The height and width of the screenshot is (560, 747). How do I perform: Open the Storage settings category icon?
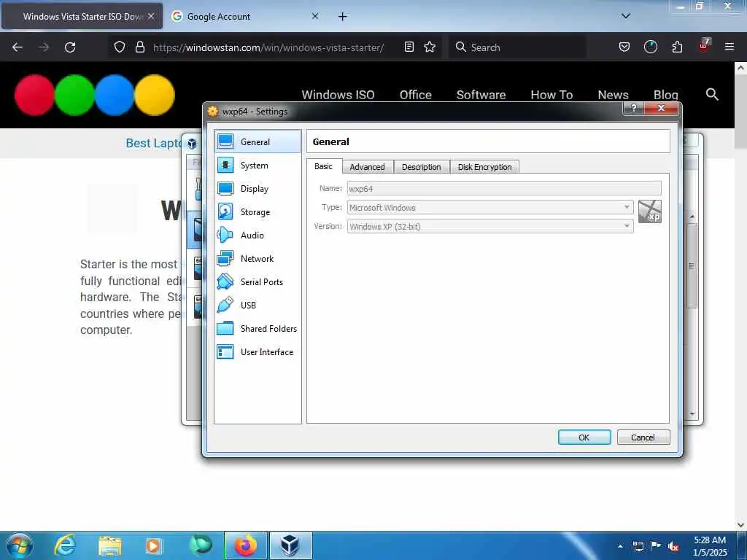(x=225, y=211)
